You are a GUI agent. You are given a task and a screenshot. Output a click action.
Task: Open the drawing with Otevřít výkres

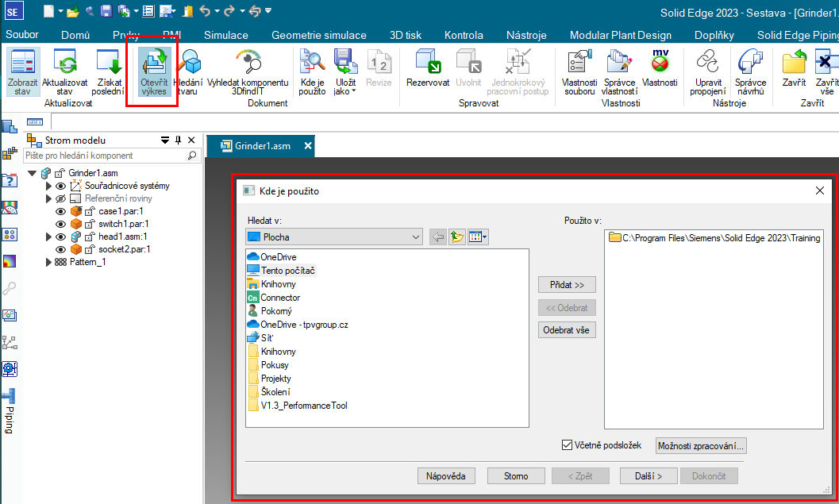click(x=154, y=73)
